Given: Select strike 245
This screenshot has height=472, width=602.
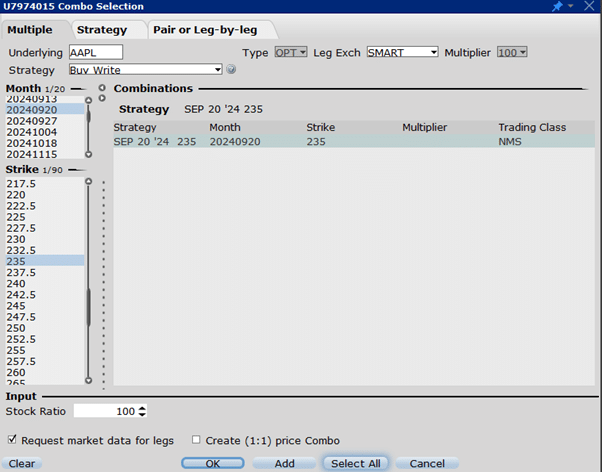Looking at the screenshot, I should click(45, 306).
